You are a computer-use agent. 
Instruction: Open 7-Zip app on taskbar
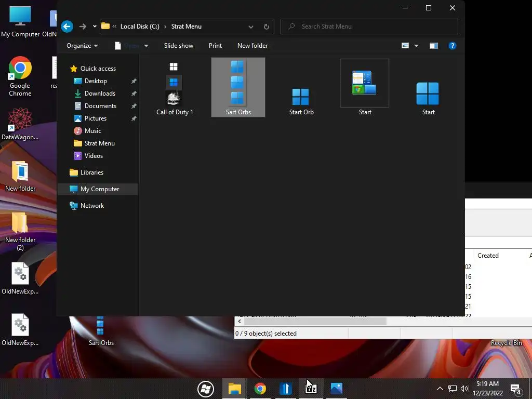(x=311, y=389)
